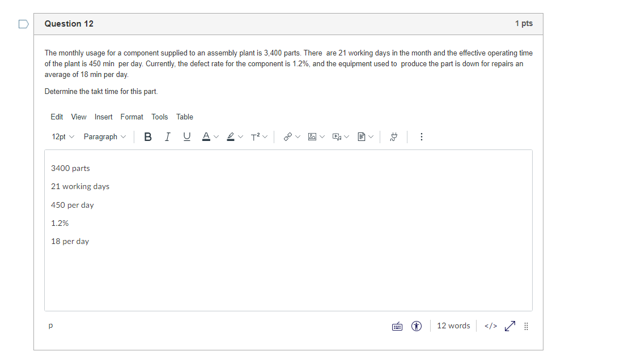633x364 pixels.
Task: Toggle bold formatting
Action: click(x=148, y=137)
